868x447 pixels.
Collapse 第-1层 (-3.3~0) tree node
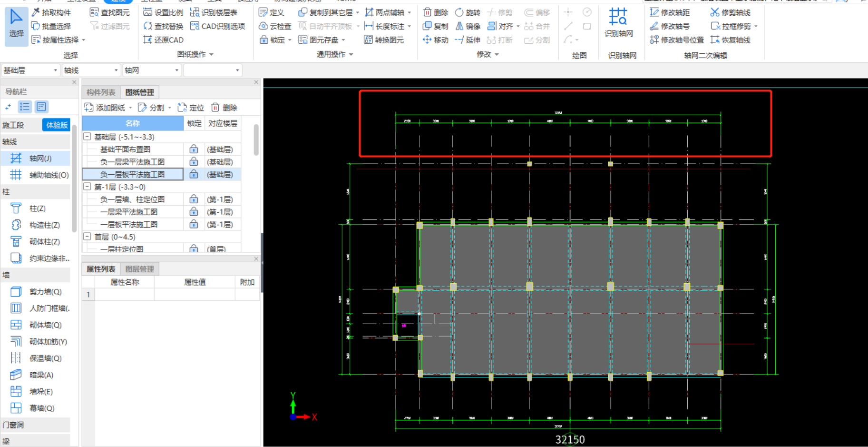[88, 187]
